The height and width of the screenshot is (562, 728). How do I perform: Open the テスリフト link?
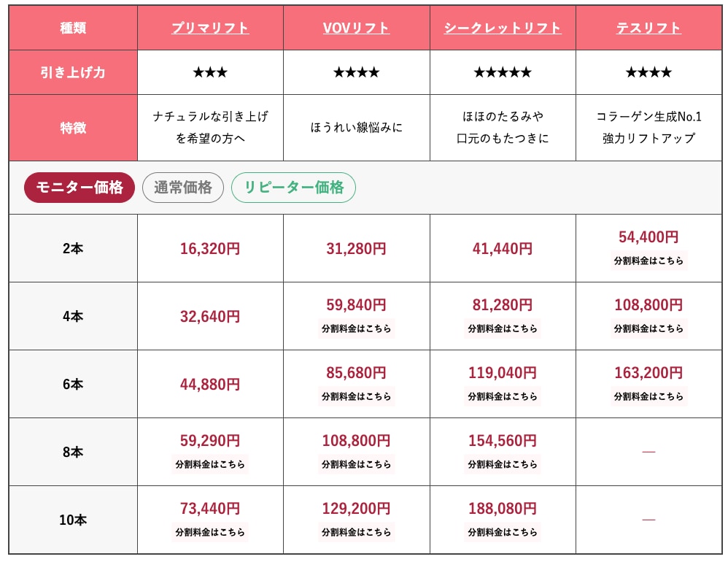click(648, 28)
